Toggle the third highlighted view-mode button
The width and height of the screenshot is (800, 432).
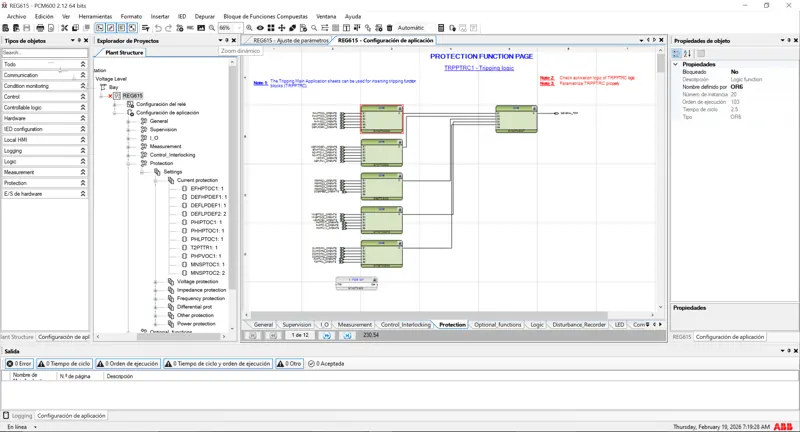[121, 28]
